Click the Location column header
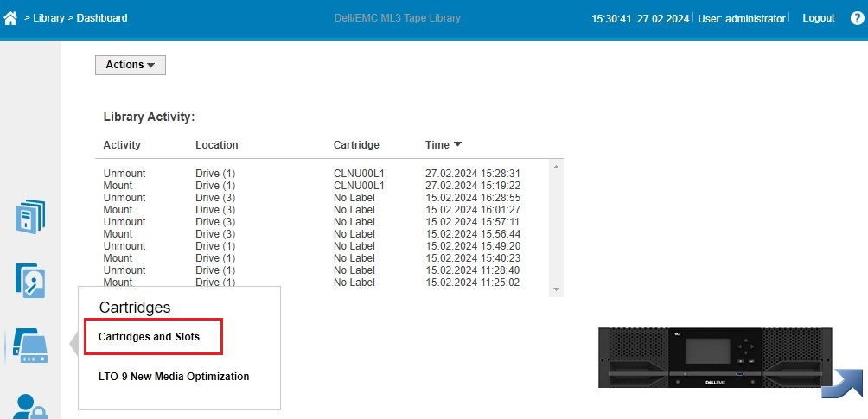This screenshot has height=419, width=868. point(216,145)
